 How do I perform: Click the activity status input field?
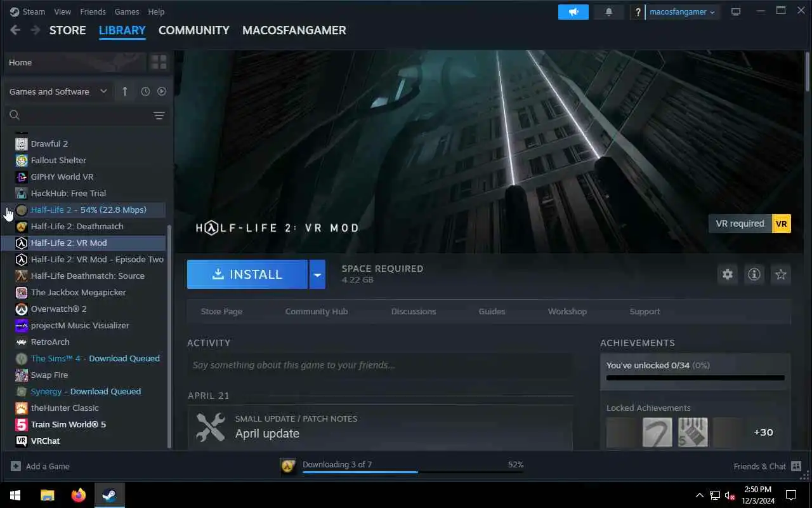(380, 365)
